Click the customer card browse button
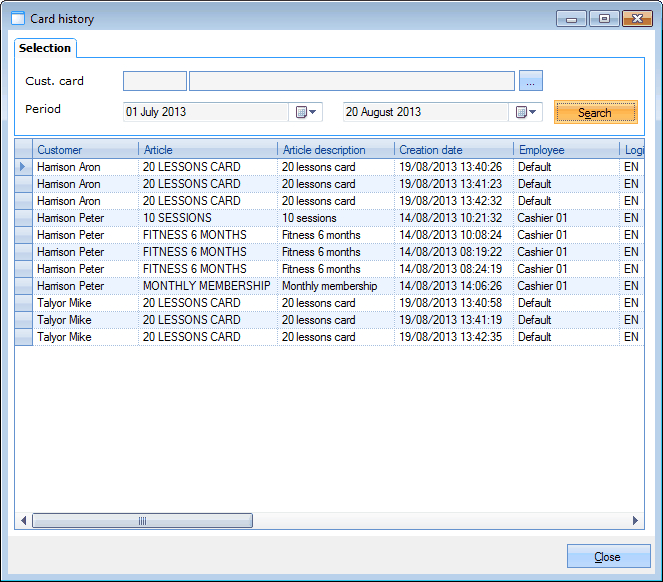Image resolution: width=663 pixels, height=582 pixels. (531, 81)
